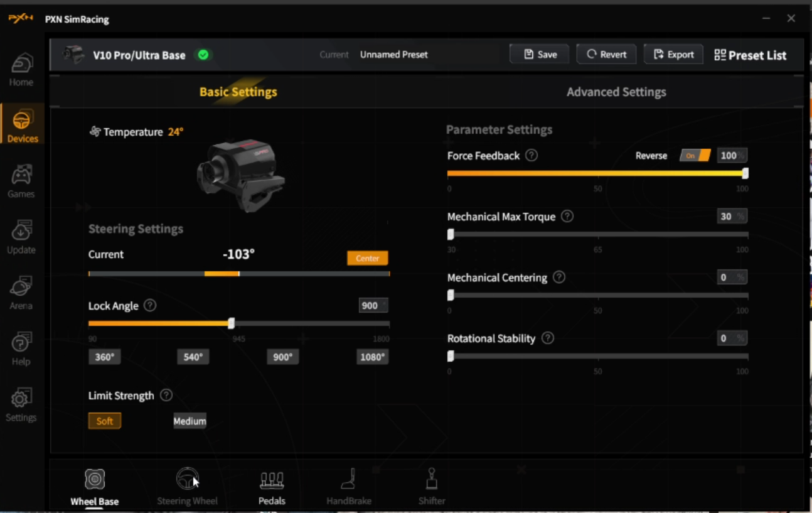
Task: Click the Lock Angle slider handle
Action: coord(232,323)
